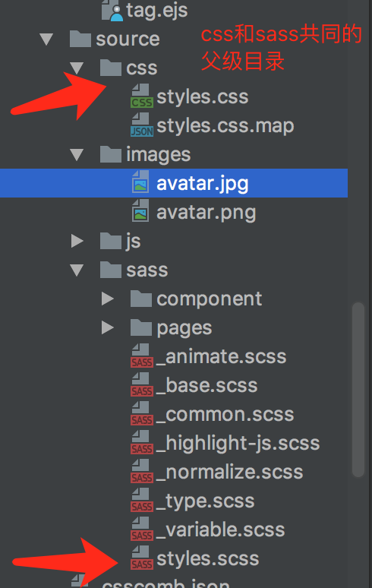Image resolution: width=372 pixels, height=588 pixels.
Task: Select _highlight-js.scss in the tree
Action: (225, 443)
